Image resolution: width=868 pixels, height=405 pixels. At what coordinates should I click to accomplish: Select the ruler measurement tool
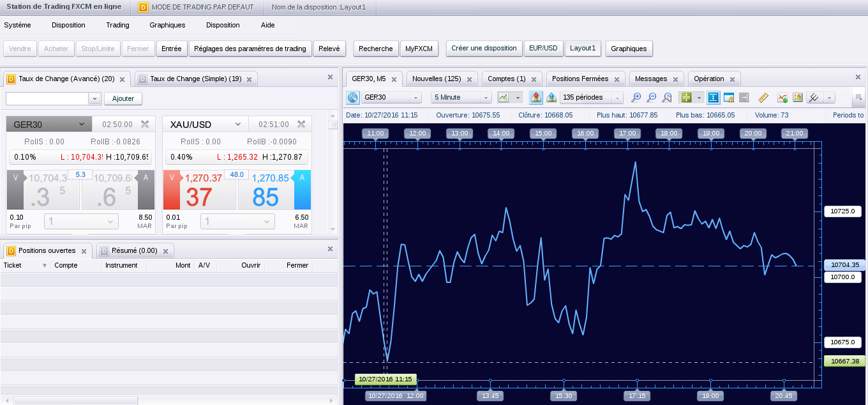763,98
